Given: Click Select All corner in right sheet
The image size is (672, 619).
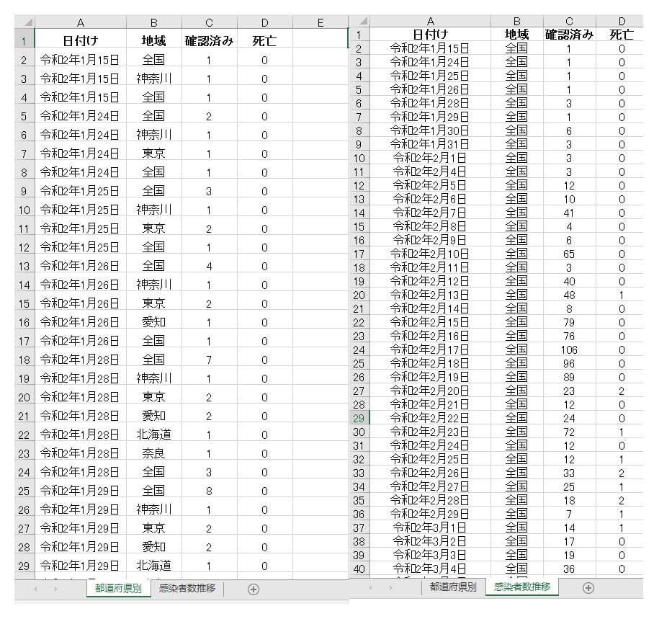Looking at the screenshot, I should tap(359, 21).
